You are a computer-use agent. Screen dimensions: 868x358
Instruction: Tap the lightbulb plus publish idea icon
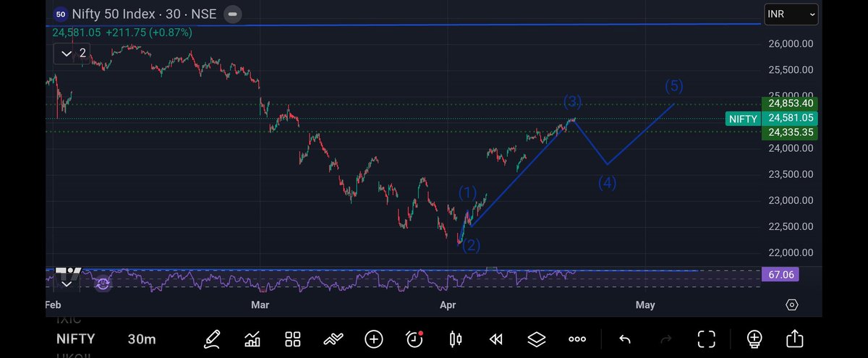pyautogui.click(x=754, y=338)
